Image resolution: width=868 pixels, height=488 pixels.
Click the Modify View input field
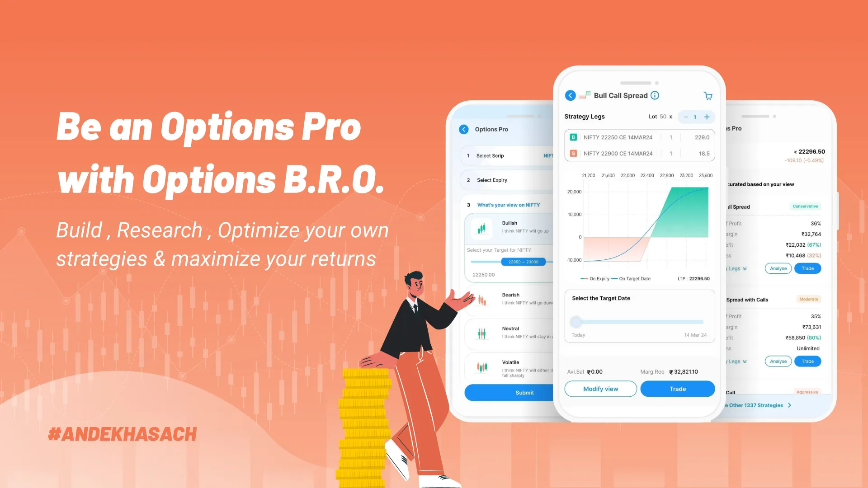[x=600, y=389]
